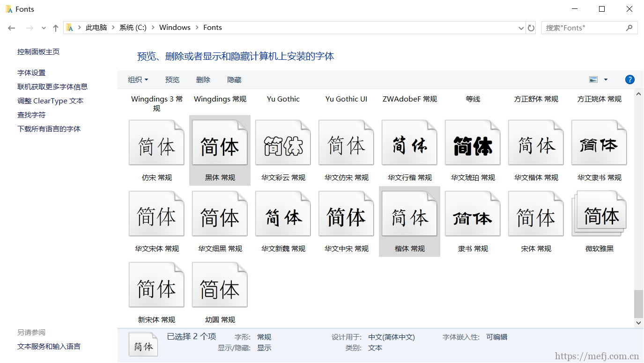Select the 微软雅黑 font family icon
The image size is (644, 363).
(599, 214)
